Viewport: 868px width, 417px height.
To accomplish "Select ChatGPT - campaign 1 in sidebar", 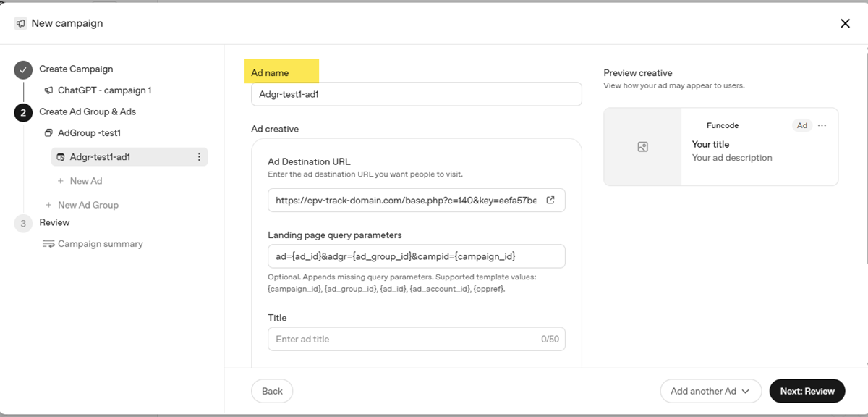I will pos(105,90).
